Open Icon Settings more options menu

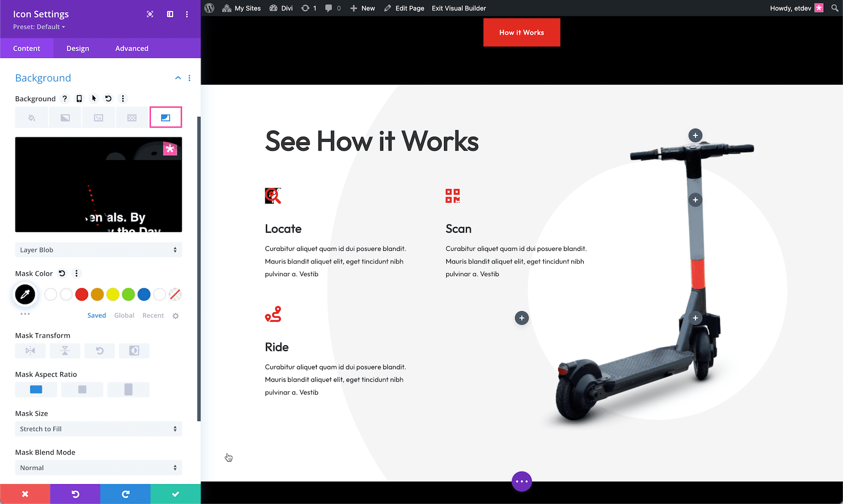[x=187, y=14]
